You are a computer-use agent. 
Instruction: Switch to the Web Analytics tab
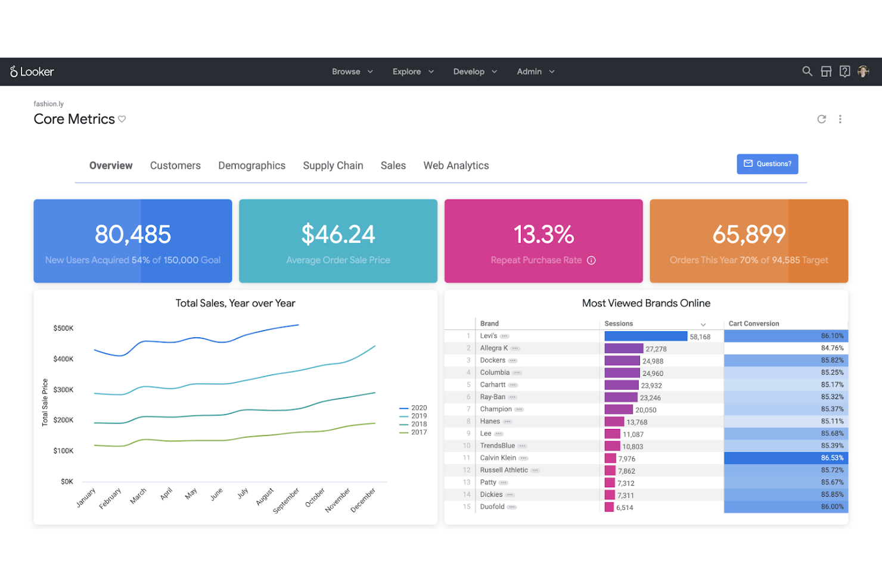coord(456,165)
